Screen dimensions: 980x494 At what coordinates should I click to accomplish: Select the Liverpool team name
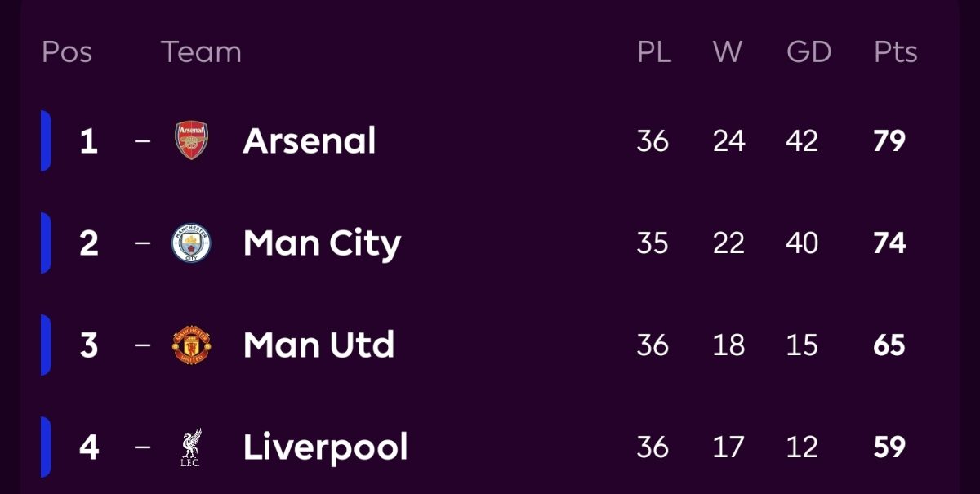[x=325, y=447]
